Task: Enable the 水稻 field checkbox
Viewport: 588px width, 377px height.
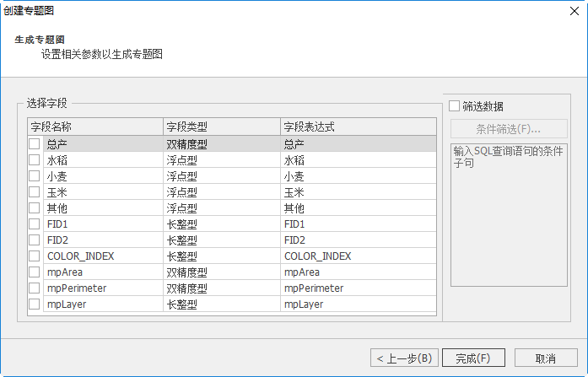Action: point(35,160)
